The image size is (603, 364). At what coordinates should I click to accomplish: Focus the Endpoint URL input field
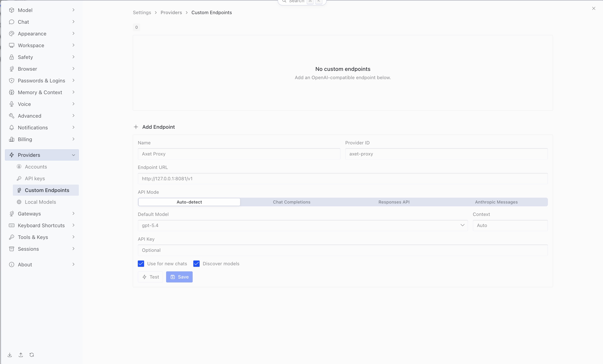coord(343,179)
